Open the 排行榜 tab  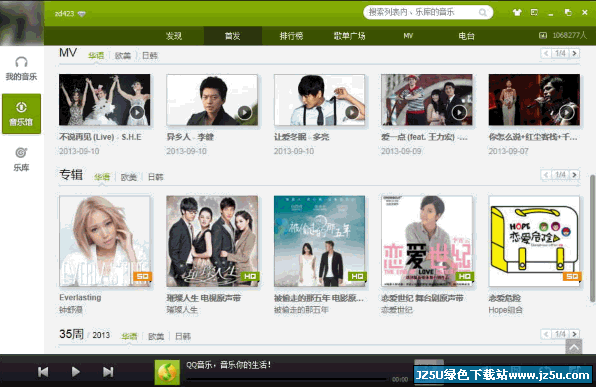point(291,36)
